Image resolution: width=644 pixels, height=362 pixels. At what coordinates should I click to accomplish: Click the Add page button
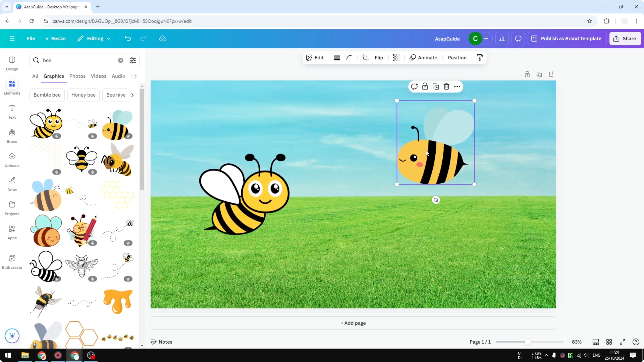pos(353,323)
